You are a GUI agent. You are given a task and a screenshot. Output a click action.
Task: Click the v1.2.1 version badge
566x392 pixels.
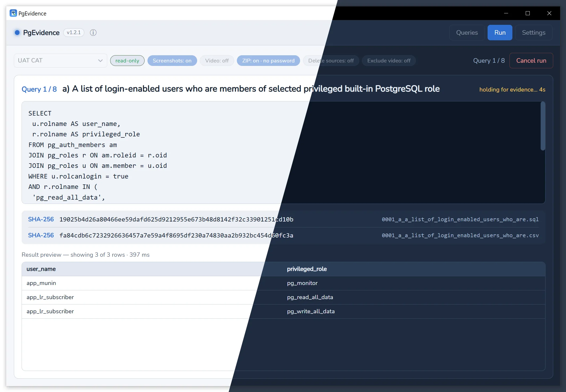[x=74, y=33]
